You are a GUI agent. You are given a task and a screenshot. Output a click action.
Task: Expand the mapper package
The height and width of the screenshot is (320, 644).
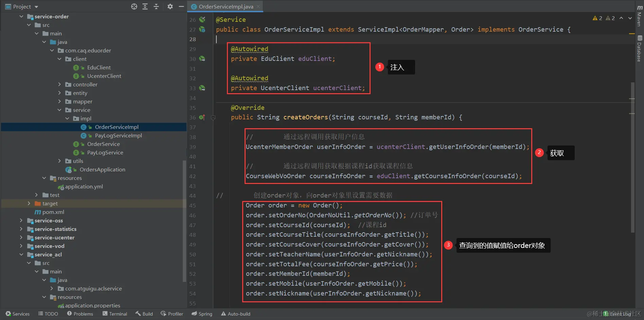(59, 101)
